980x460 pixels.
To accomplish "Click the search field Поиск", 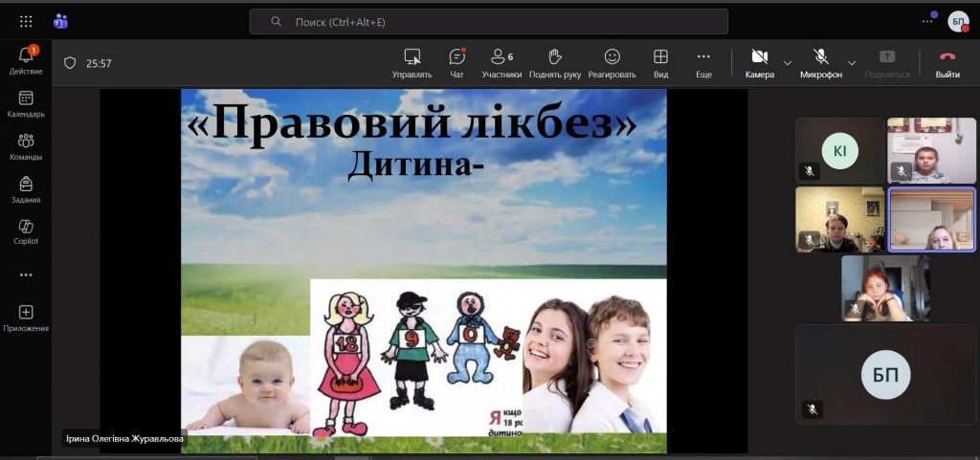I will (488, 22).
